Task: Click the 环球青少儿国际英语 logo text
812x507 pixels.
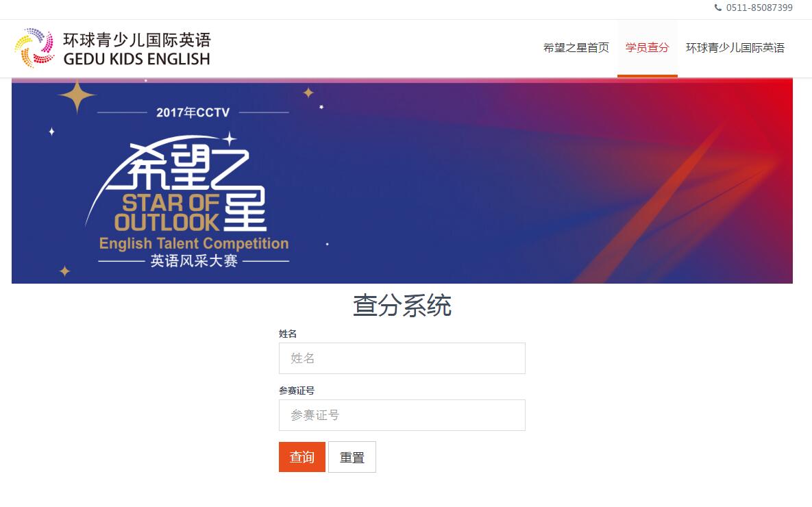Action: 137,40
